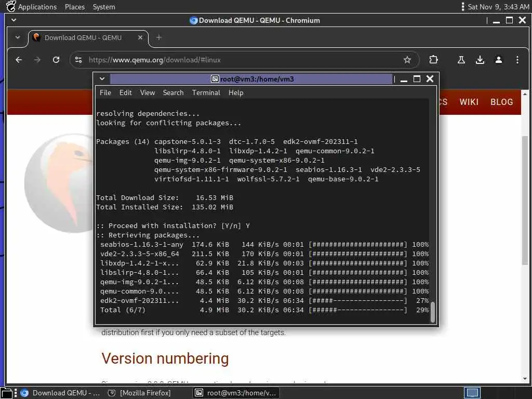Click 'Total Download Size' line
Screen dimensions: 532x399
[165, 198]
